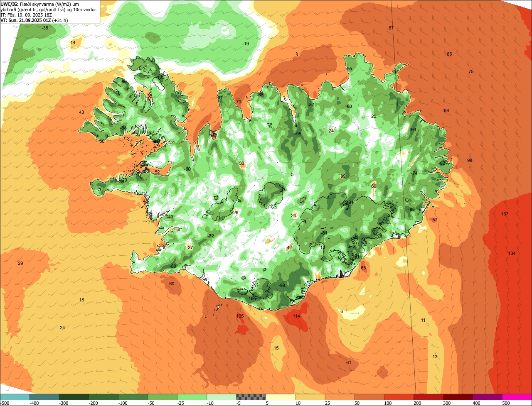The height and width of the screenshot is (406, 532).
Task: Select the -50 to -25 green legend swatch
Action: (162, 397)
